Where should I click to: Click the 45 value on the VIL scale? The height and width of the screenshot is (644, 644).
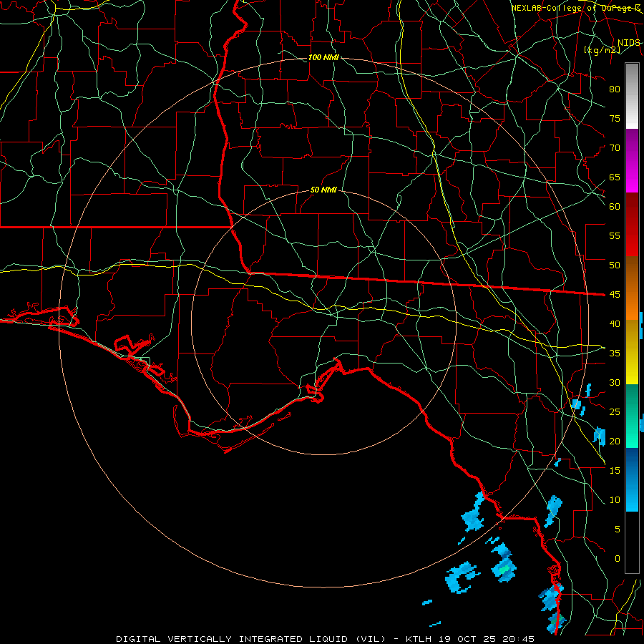pos(615,295)
